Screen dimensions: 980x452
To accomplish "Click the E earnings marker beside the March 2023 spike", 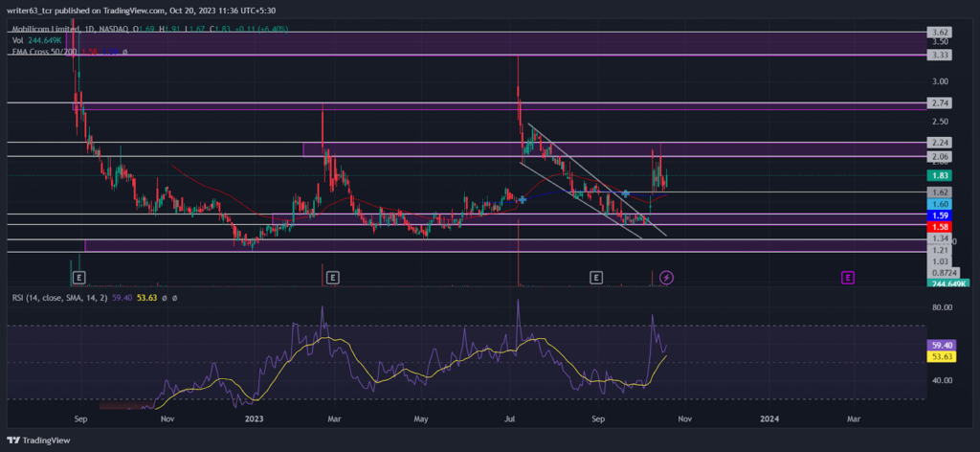I will pos(332,277).
